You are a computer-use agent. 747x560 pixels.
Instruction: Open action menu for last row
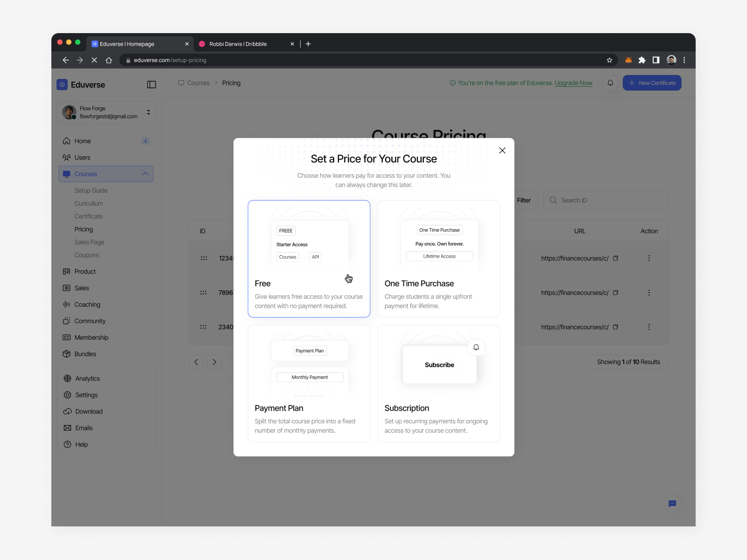pos(649,327)
